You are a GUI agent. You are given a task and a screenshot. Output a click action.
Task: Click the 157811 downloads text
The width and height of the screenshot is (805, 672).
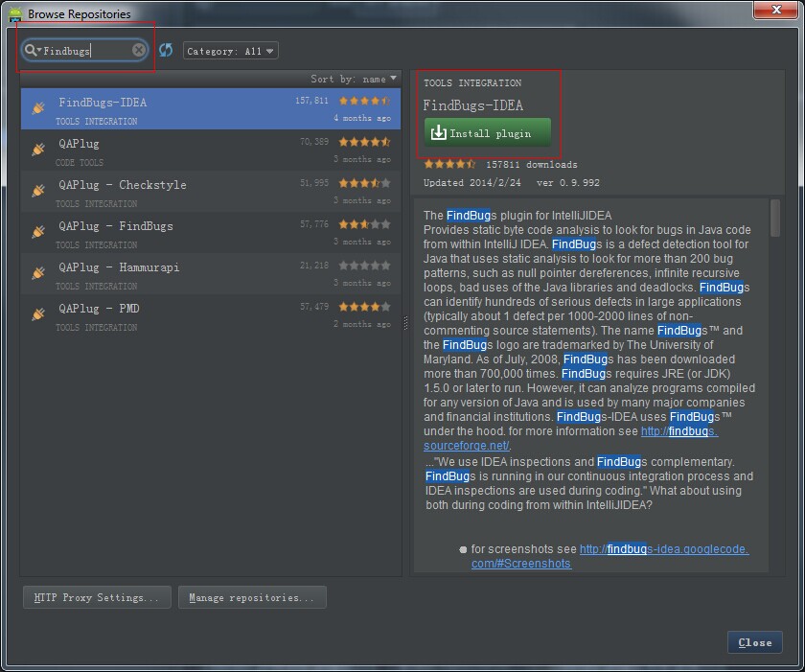click(x=531, y=165)
